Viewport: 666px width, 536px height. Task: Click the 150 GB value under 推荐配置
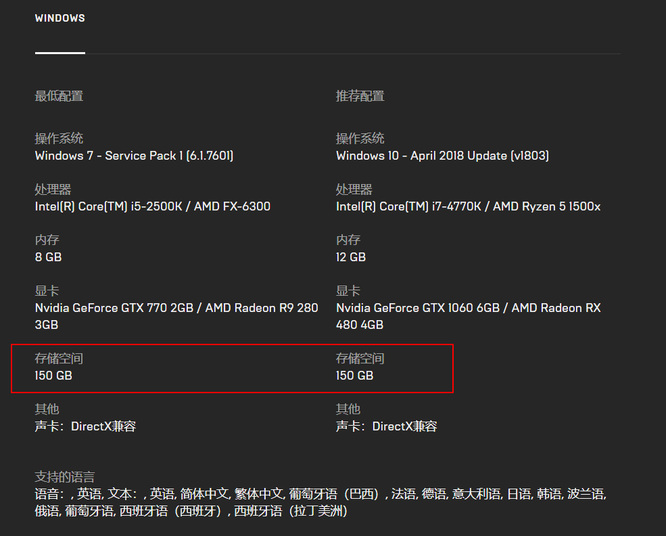click(x=355, y=376)
